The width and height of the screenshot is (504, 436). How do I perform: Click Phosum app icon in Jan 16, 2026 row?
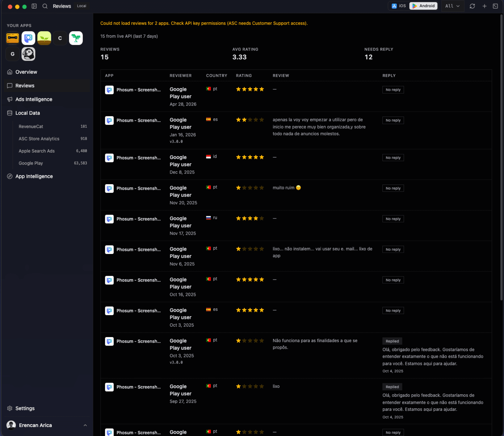[109, 120]
